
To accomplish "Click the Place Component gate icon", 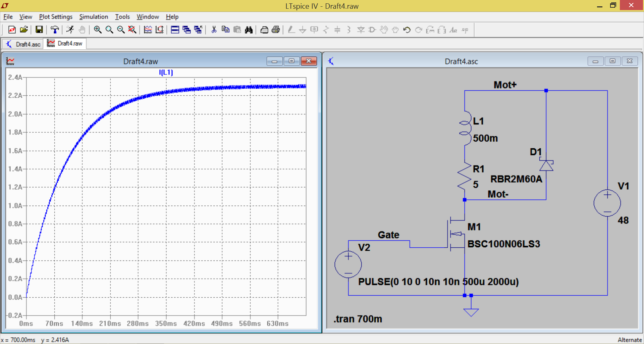I will (372, 30).
